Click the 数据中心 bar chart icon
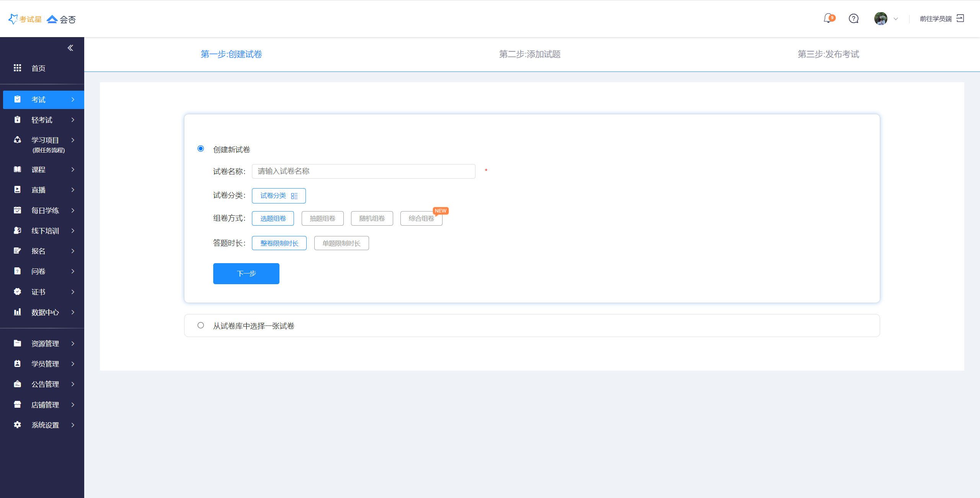The image size is (980, 498). (x=17, y=312)
